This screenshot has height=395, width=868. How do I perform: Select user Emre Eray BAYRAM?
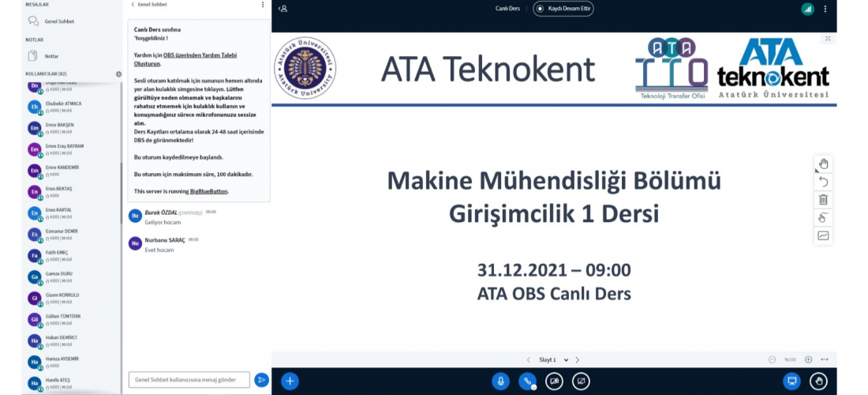click(x=73, y=149)
